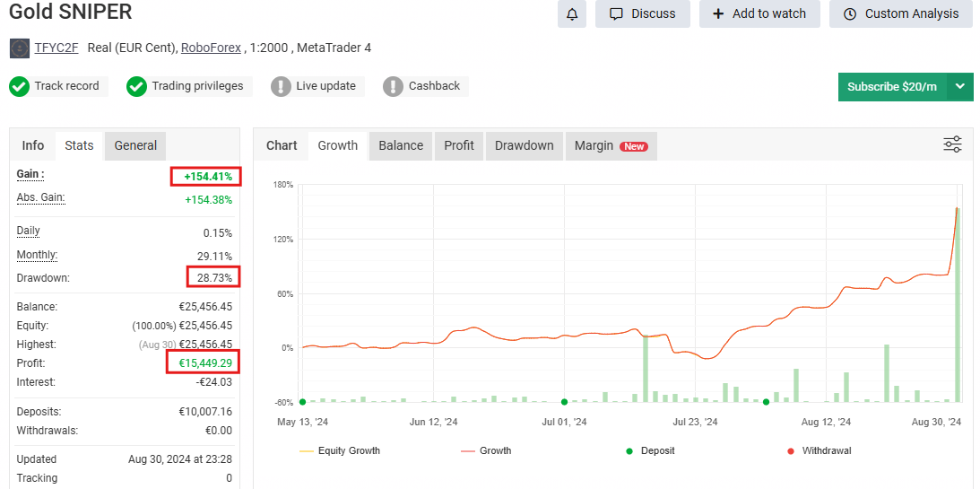Click the green Deposit dot at May 13
Screen dimensions: 980x489
point(302,402)
